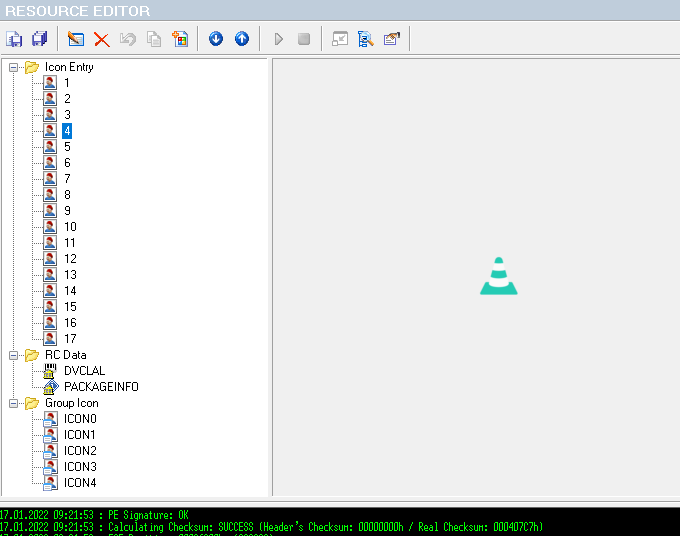Select icon entry 9
Image resolution: width=680 pixels, height=536 pixels.
[x=67, y=211]
